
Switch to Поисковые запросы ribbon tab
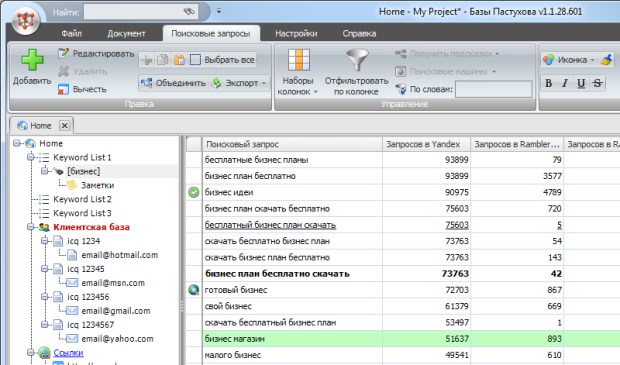(x=211, y=34)
